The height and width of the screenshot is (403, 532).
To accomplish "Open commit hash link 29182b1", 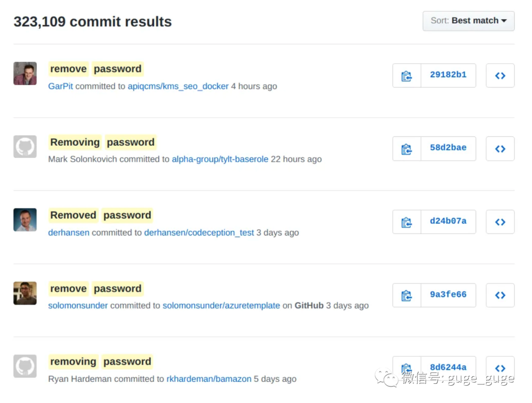I will [x=448, y=75].
